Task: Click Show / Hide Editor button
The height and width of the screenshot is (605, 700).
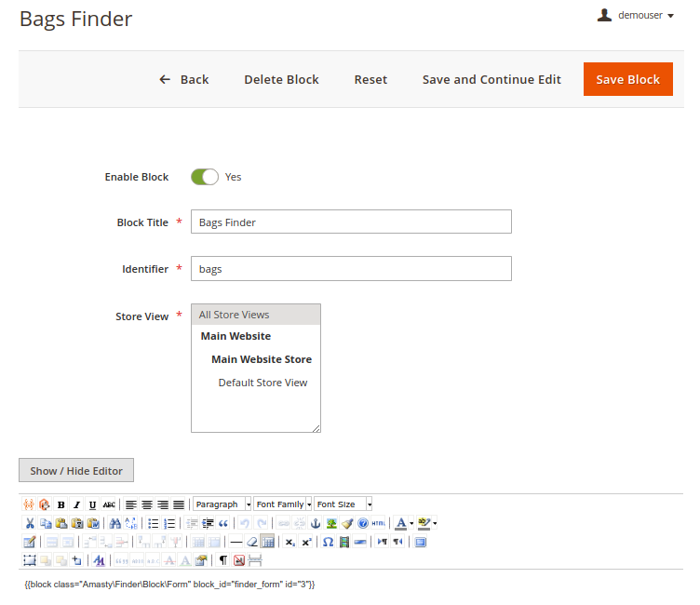Action: coord(76,471)
